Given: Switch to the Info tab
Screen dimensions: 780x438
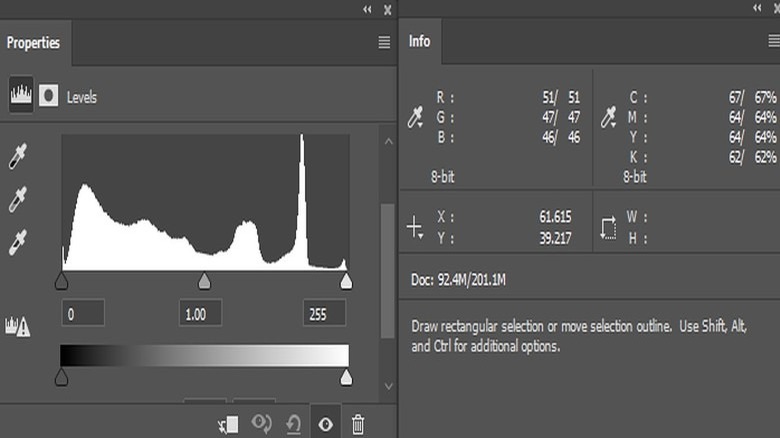Looking at the screenshot, I should click(x=419, y=41).
